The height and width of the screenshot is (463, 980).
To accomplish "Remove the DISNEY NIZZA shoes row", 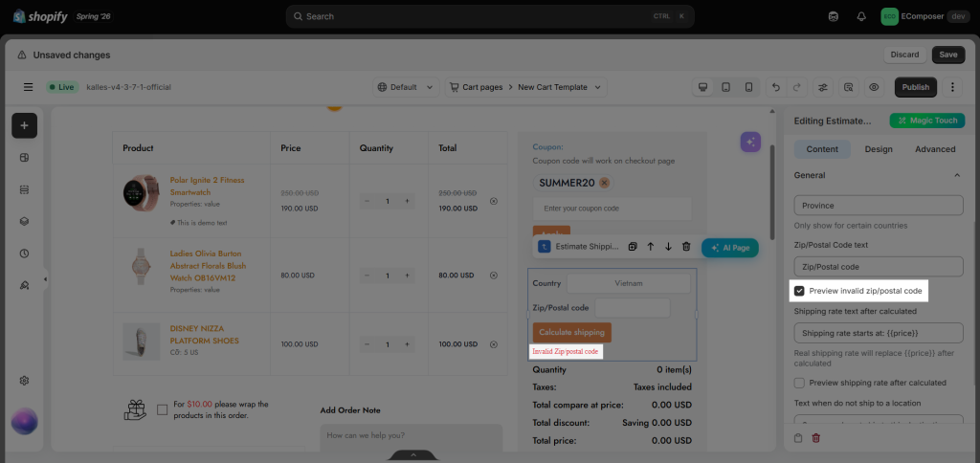I will tap(494, 344).
